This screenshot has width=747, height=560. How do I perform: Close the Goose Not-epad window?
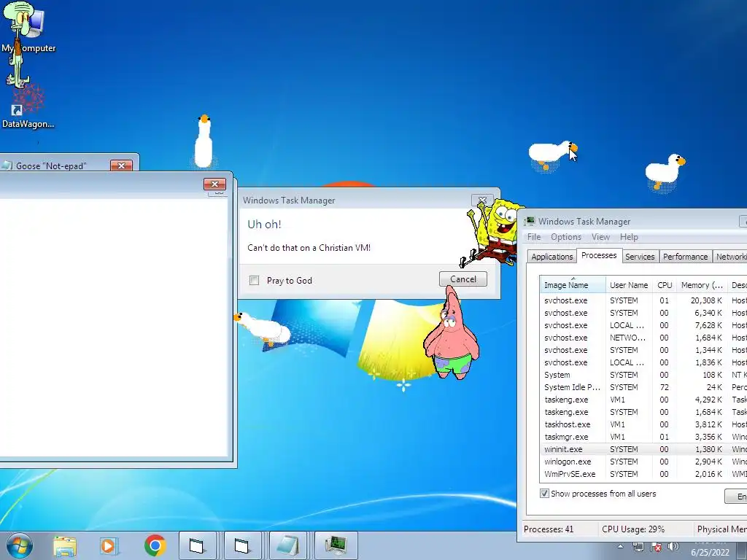122,166
